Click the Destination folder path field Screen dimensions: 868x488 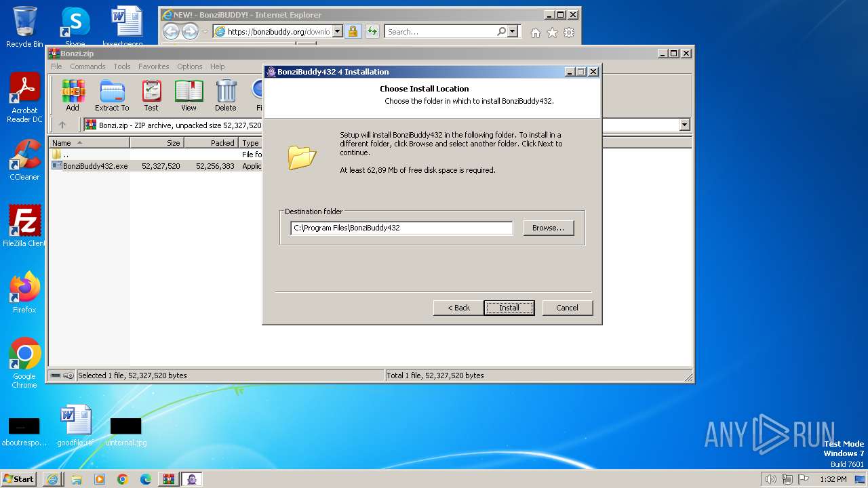click(x=401, y=228)
